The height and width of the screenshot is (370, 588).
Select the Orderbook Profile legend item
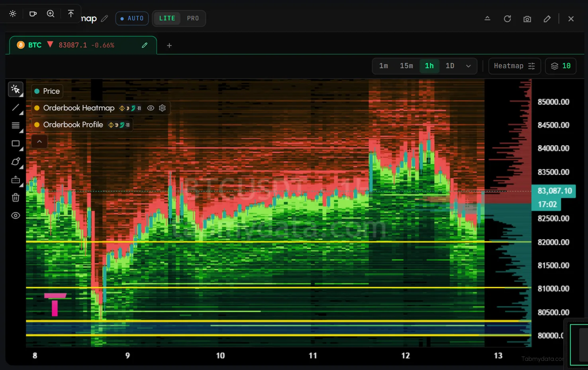[x=82, y=125]
